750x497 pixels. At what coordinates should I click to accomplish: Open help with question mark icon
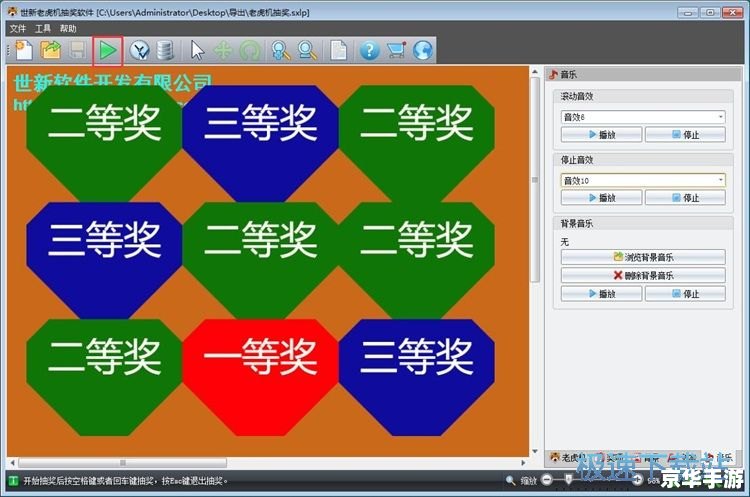(x=369, y=50)
